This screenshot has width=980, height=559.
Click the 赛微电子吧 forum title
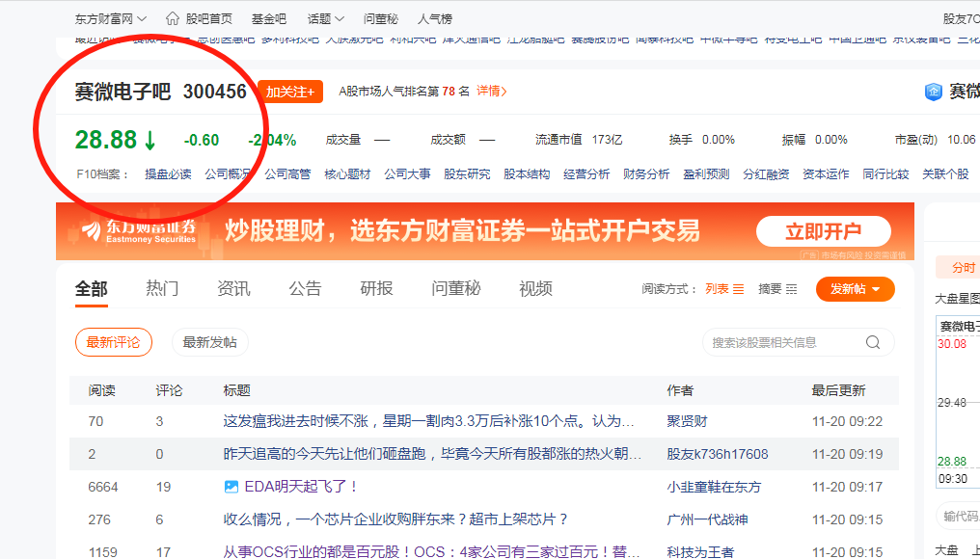click(122, 92)
